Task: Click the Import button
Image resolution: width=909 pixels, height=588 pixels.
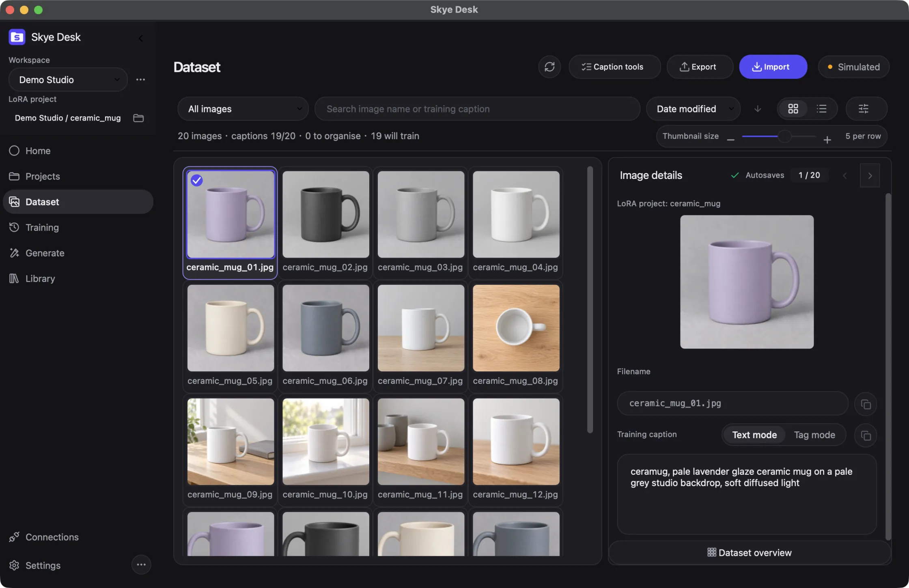Action: [773, 67]
